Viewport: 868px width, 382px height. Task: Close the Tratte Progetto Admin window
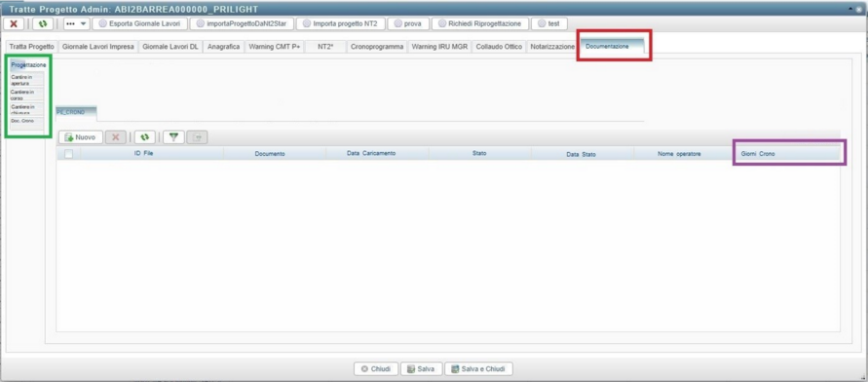coord(859,10)
